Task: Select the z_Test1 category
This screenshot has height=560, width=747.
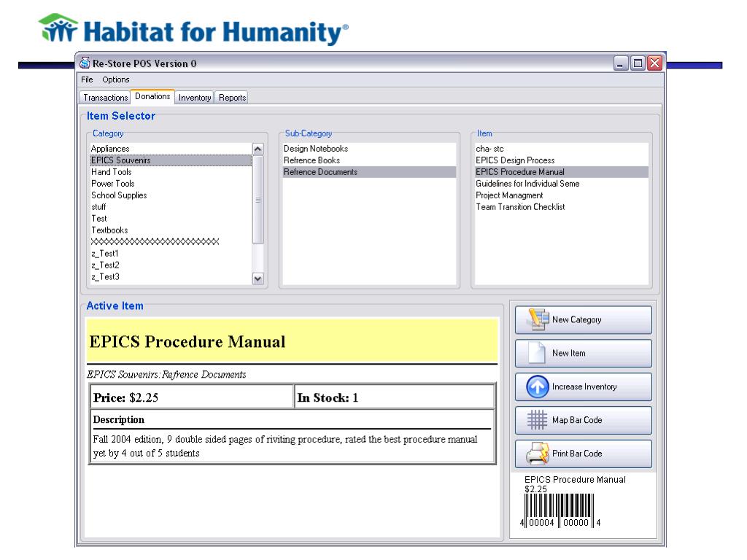Action: (x=171, y=254)
